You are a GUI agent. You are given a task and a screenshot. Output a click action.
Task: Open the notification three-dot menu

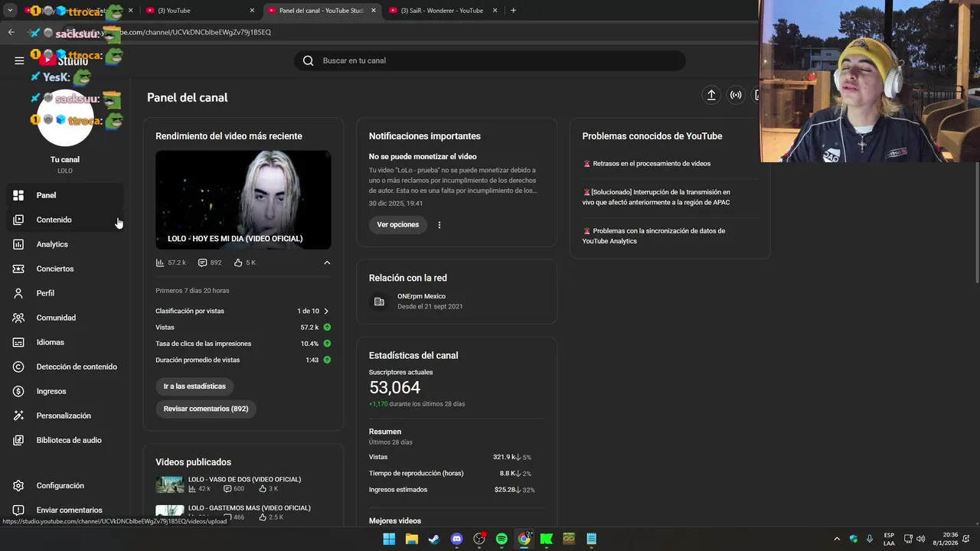click(x=439, y=225)
